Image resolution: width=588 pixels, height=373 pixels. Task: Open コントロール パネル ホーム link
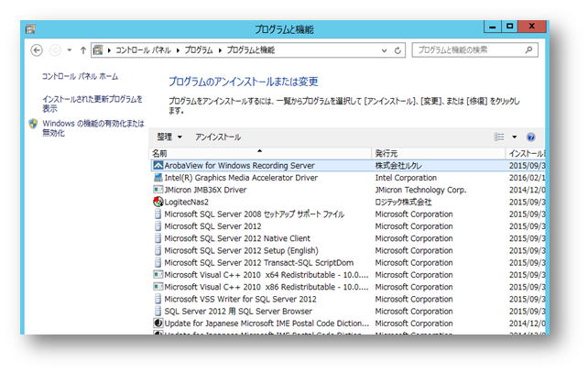[80, 77]
